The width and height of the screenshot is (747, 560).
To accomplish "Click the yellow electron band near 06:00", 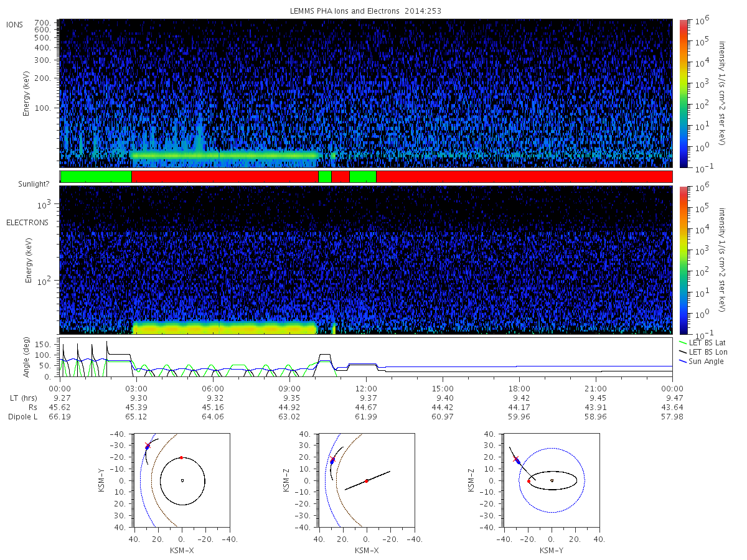I will [x=225, y=328].
